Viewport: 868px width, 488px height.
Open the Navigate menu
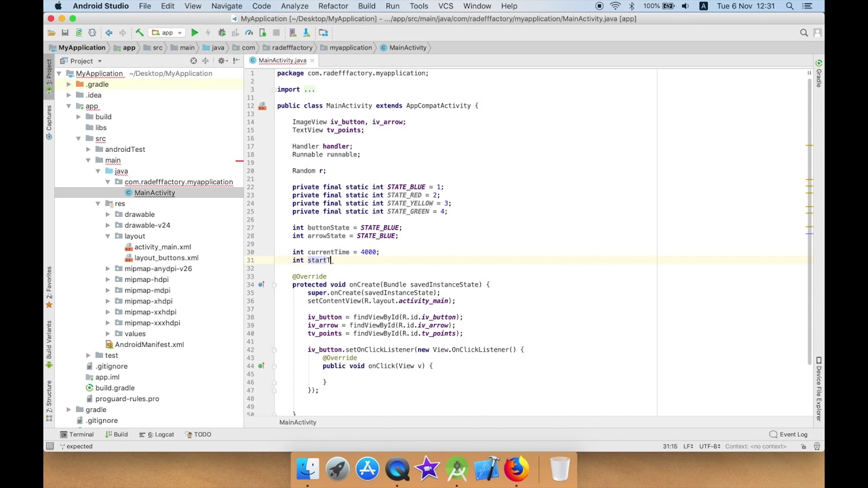tap(226, 6)
